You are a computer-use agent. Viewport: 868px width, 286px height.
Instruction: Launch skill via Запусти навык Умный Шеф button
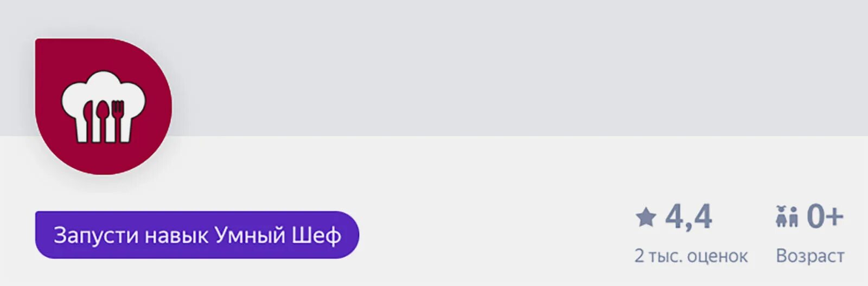197,235
